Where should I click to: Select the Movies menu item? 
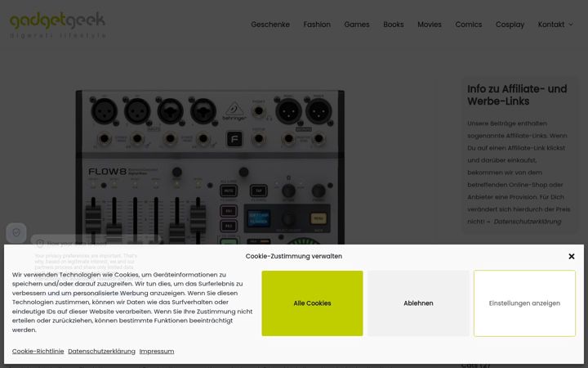[x=430, y=25]
